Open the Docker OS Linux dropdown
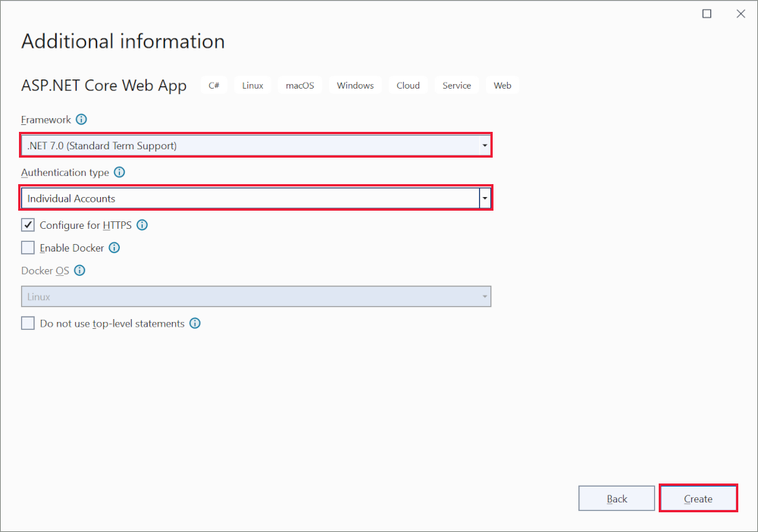 [255, 296]
